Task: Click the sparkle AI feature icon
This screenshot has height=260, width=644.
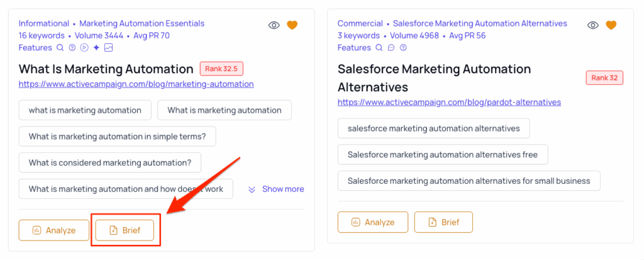Action: [96, 47]
